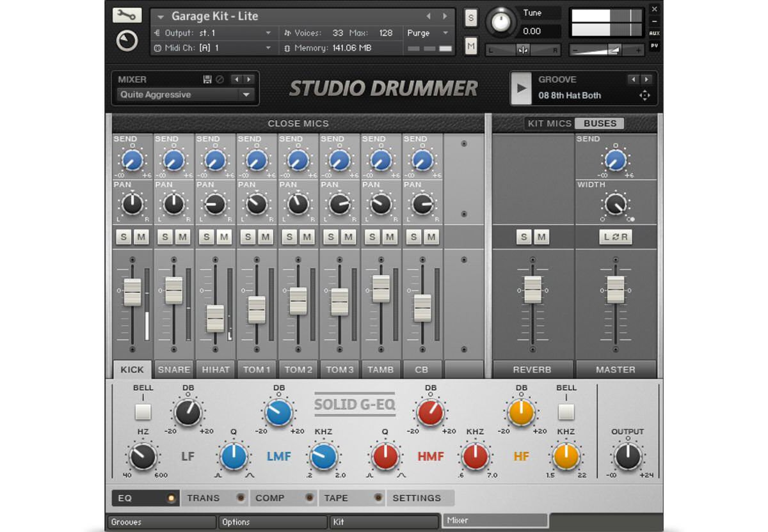Go to previous instrument arrow in header

(429, 16)
